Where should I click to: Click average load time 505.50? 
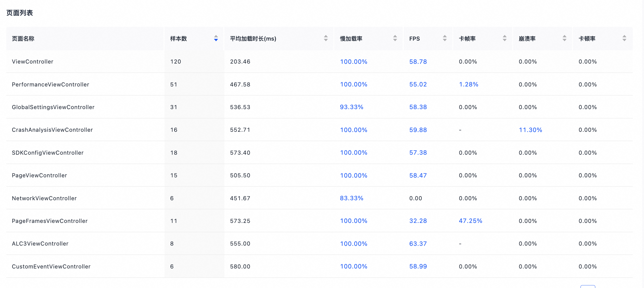pos(240,176)
